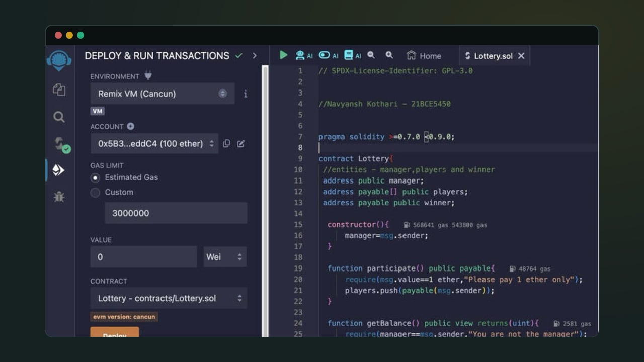Open the Solidity Compiler sidebar icon
This screenshot has height=362, width=644.
pos(62,145)
